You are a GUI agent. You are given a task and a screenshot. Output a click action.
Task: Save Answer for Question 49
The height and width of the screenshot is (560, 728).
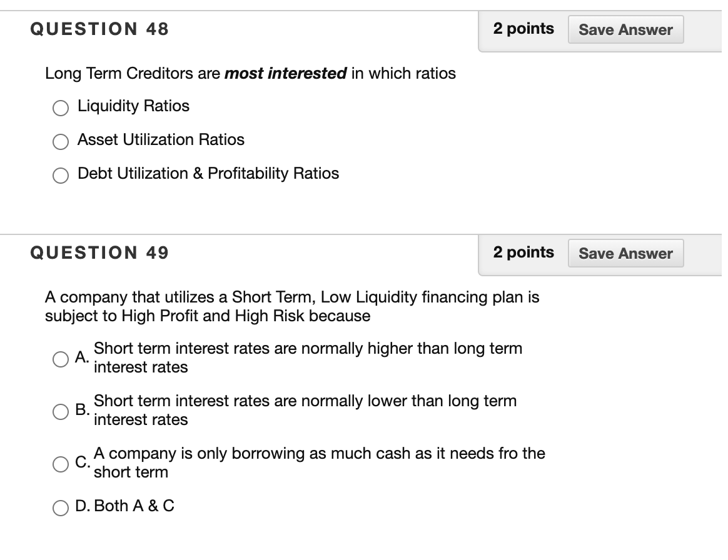tap(625, 252)
